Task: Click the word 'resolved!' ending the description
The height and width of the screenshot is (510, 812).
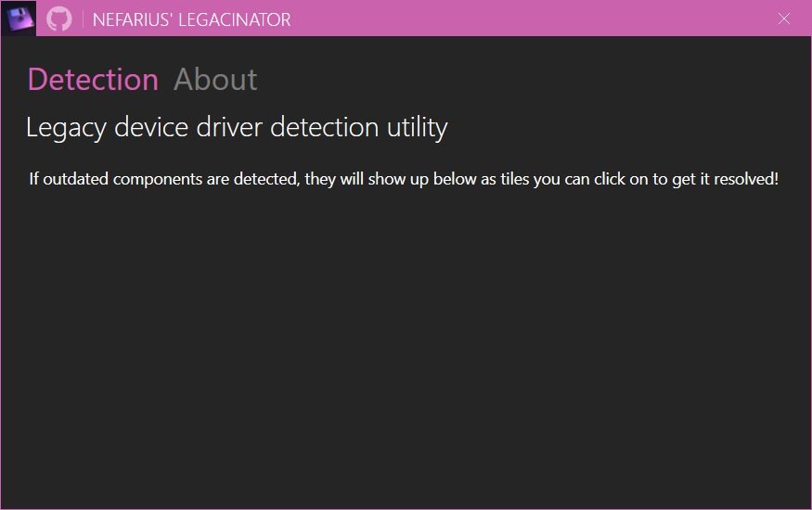Action: click(x=746, y=179)
